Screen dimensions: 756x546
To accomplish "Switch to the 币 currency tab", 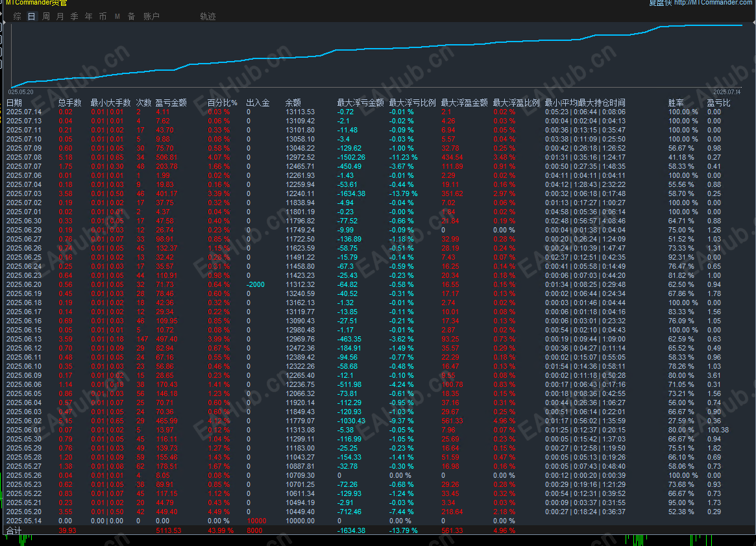I will pos(103,16).
